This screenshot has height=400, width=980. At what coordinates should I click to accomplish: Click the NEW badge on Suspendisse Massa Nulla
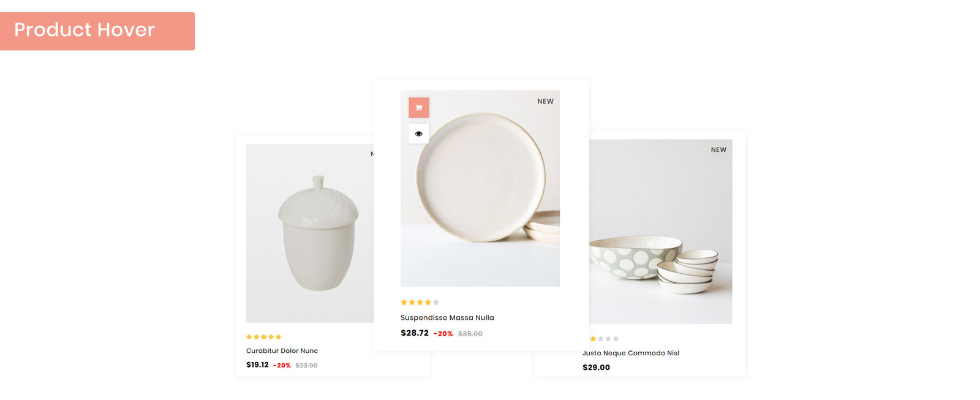[x=545, y=101]
